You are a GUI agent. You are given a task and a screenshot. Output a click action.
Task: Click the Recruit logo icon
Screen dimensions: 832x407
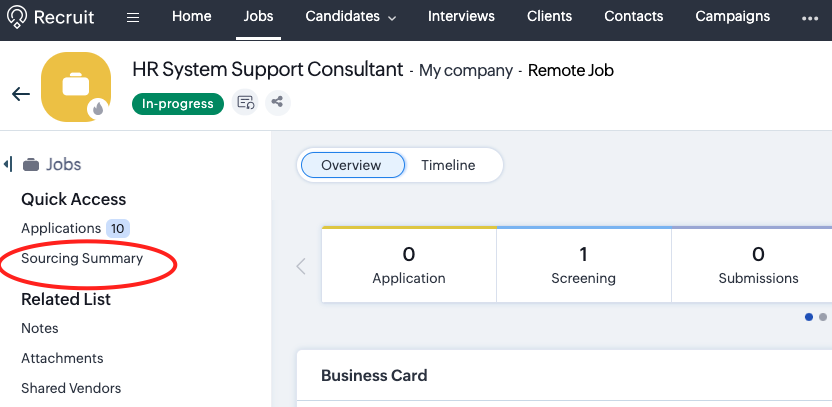pos(16,17)
